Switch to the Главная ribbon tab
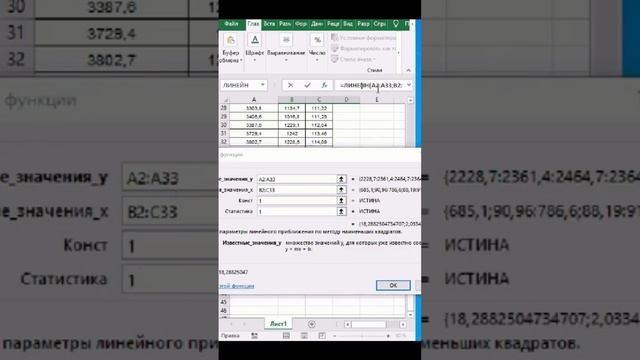This screenshot has height=360, width=640. click(253, 24)
